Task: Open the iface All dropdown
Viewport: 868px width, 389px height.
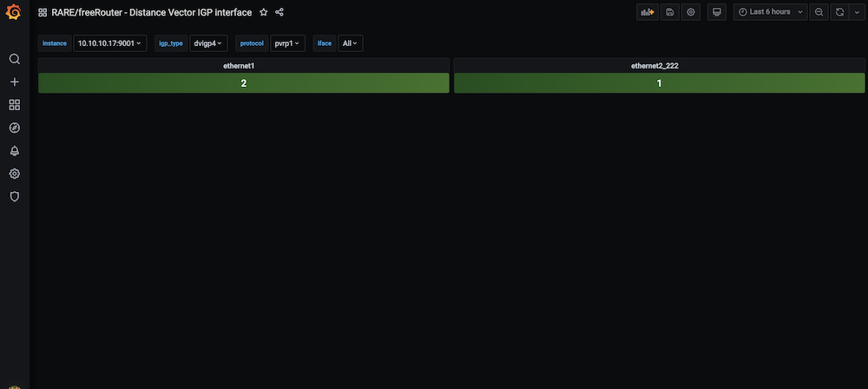Action: pos(350,43)
